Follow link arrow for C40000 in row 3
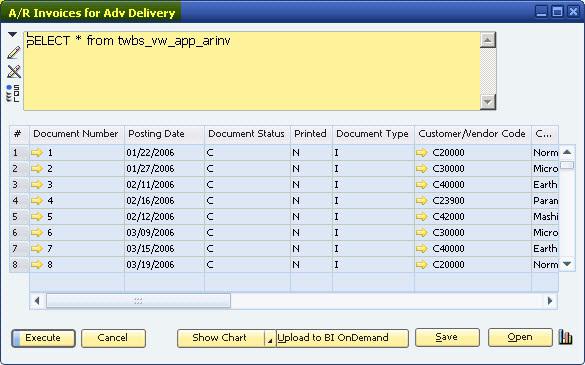This screenshot has width=585, height=365. click(x=422, y=184)
